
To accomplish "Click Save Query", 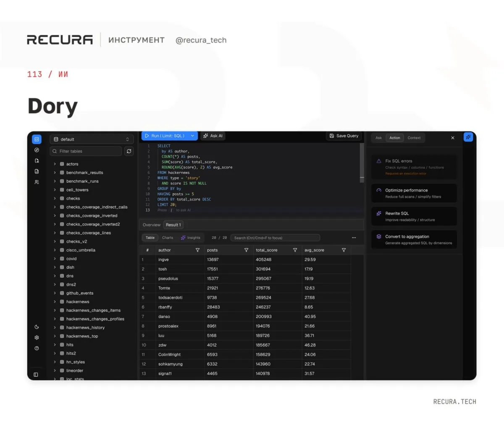I will click(x=344, y=136).
